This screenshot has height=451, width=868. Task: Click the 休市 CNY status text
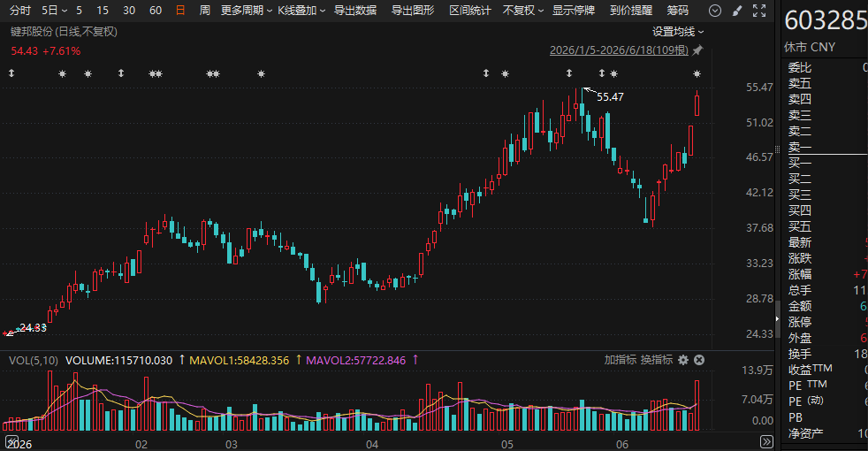810,47
